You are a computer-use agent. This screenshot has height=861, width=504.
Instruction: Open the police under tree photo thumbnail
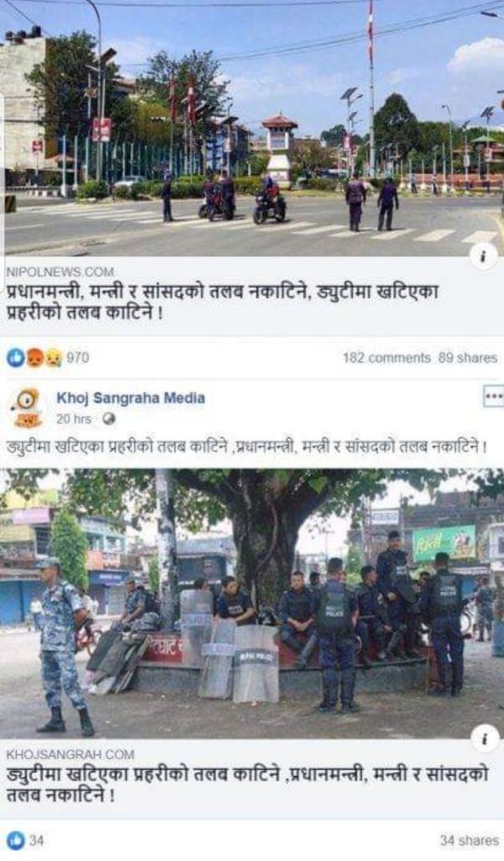pyautogui.click(x=252, y=604)
